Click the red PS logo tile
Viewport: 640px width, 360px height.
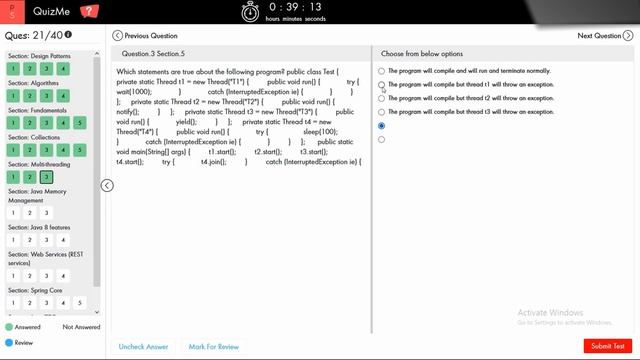[x=12, y=11]
